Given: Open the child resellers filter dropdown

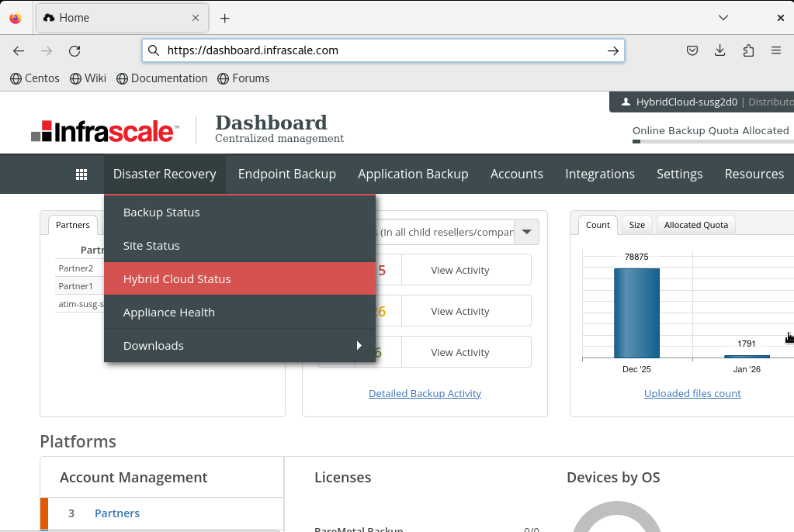Looking at the screenshot, I should [x=527, y=232].
